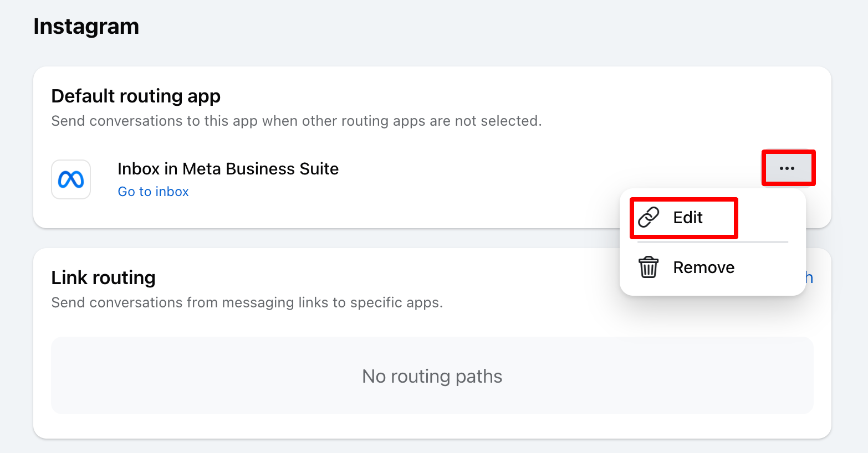
Task: Click the chain link icon beside Edit
Action: pos(649,218)
